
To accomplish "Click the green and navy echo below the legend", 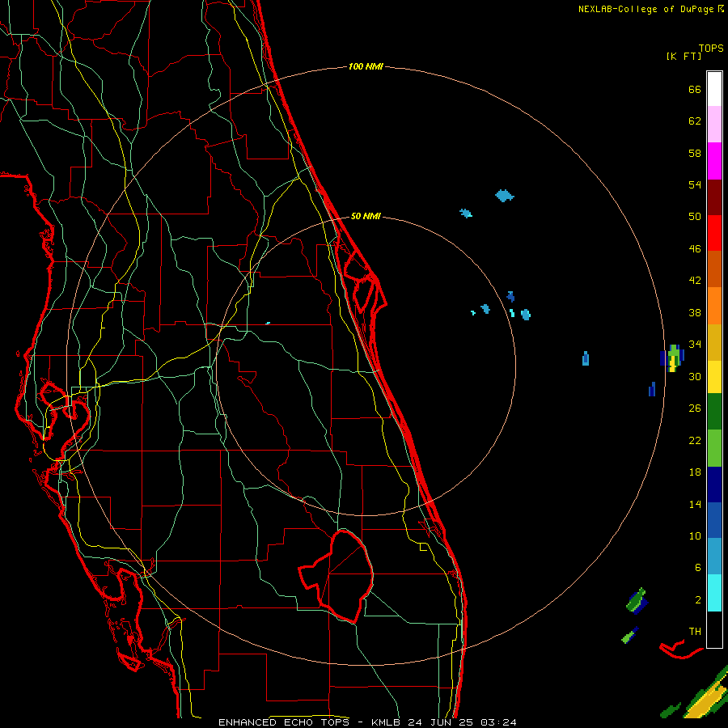I will point(637,601).
